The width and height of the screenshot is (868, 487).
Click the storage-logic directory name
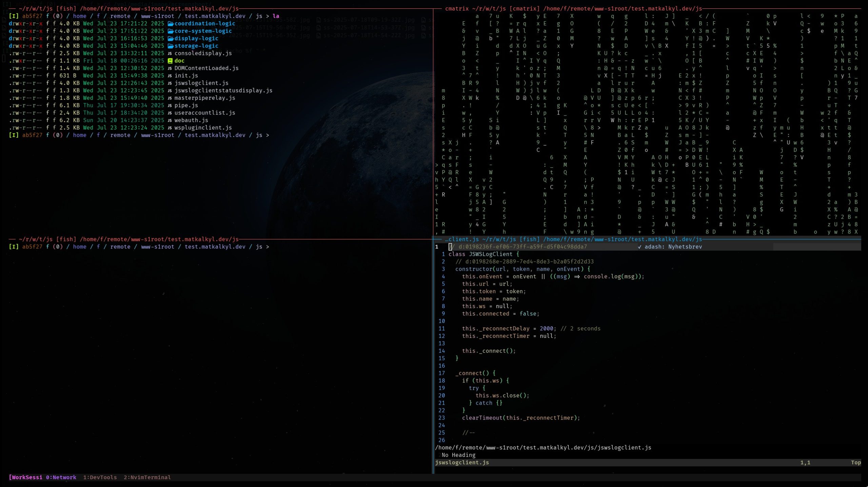point(196,46)
